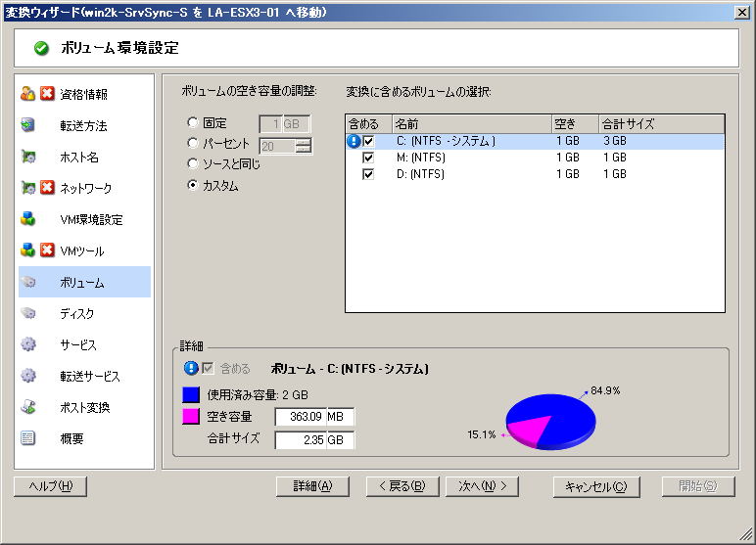Viewport: 756px width, 545px height.
Task: Proceed with 次へ(N) button
Action: pyautogui.click(x=482, y=486)
